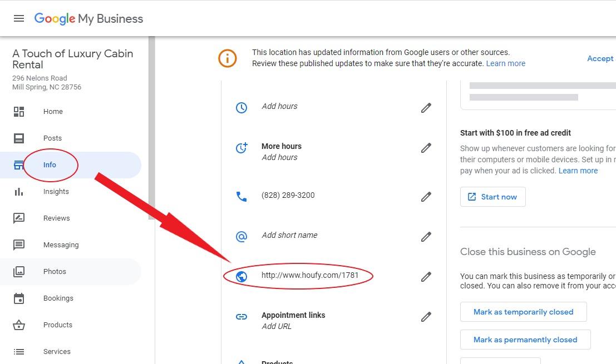Image resolution: width=616 pixels, height=364 pixels.
Task: Click the globe website icon
Action: coord(242,276)
